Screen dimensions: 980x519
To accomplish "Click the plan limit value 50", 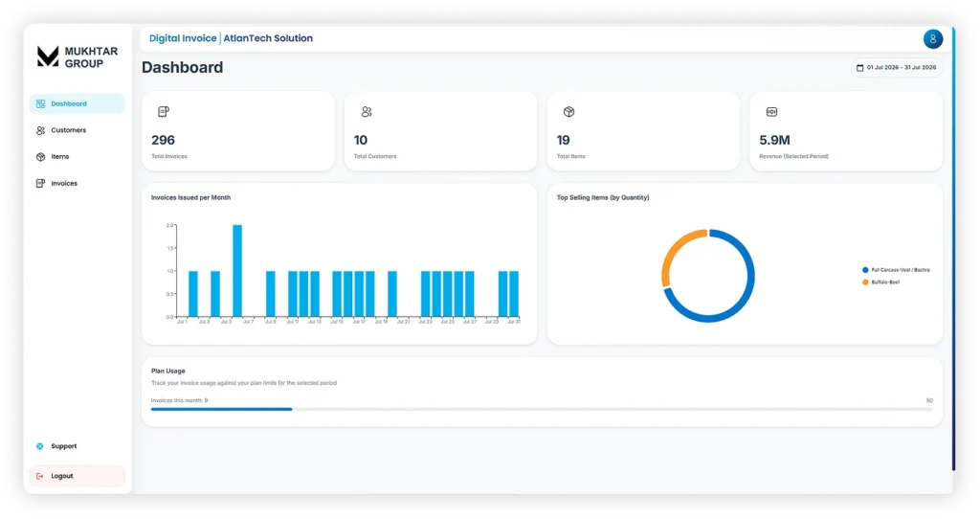I will pyautogui.click(x=929, y=400).
